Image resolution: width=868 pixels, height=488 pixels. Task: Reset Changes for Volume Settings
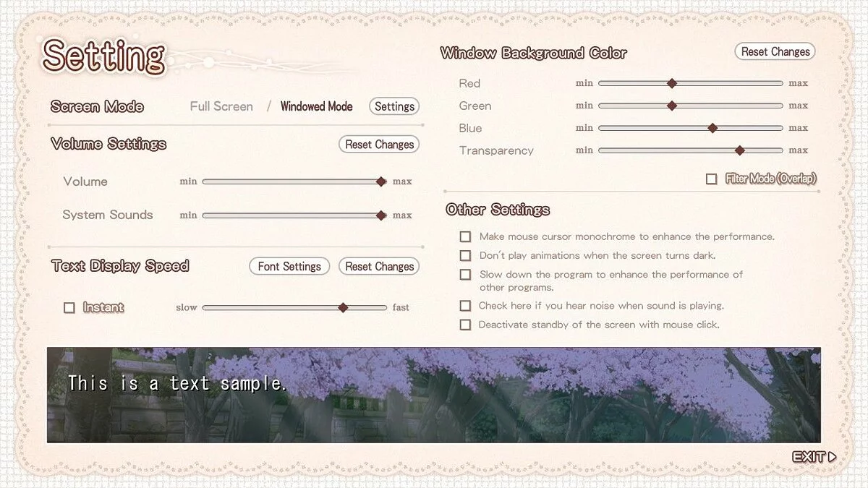(x=379, y=145)
